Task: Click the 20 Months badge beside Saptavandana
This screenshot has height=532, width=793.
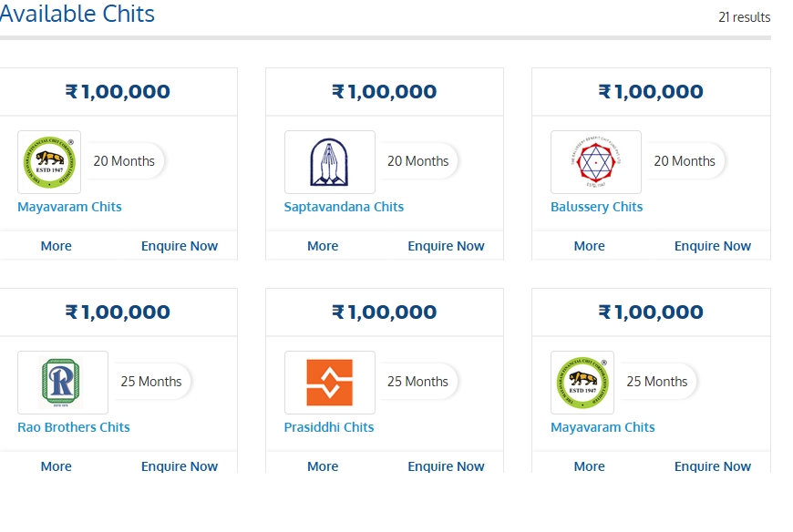Action: pos(418,160)
